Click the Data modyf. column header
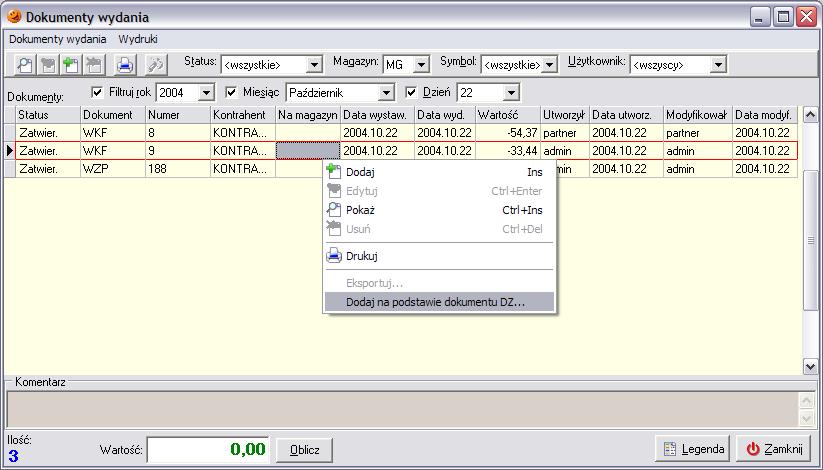 point(765,114)
